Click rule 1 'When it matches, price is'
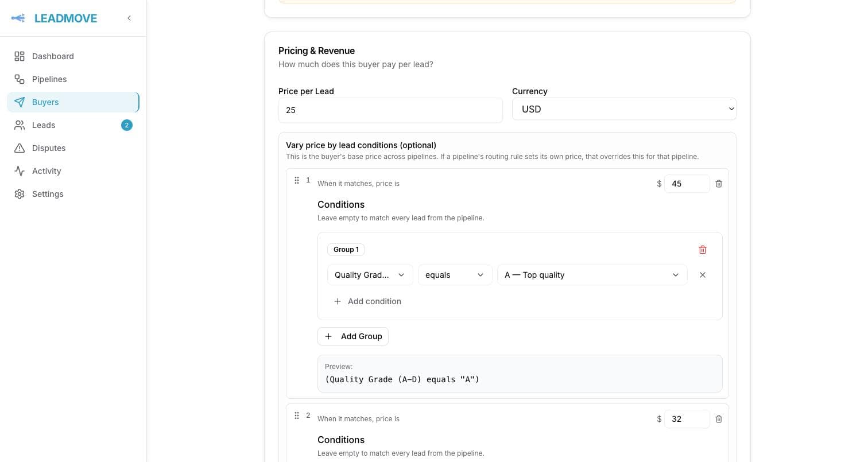Viewport: 868px width, 462px height. point(358,184)
